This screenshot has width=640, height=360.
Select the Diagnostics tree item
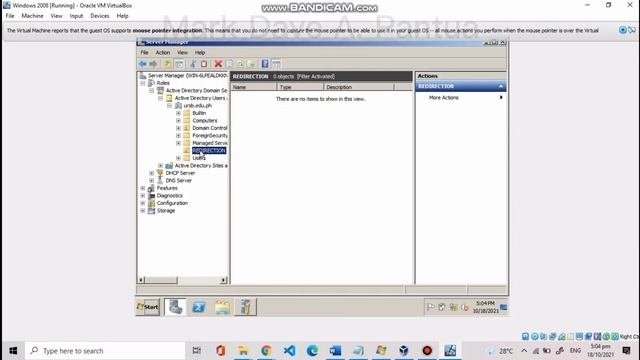point(169,196)
